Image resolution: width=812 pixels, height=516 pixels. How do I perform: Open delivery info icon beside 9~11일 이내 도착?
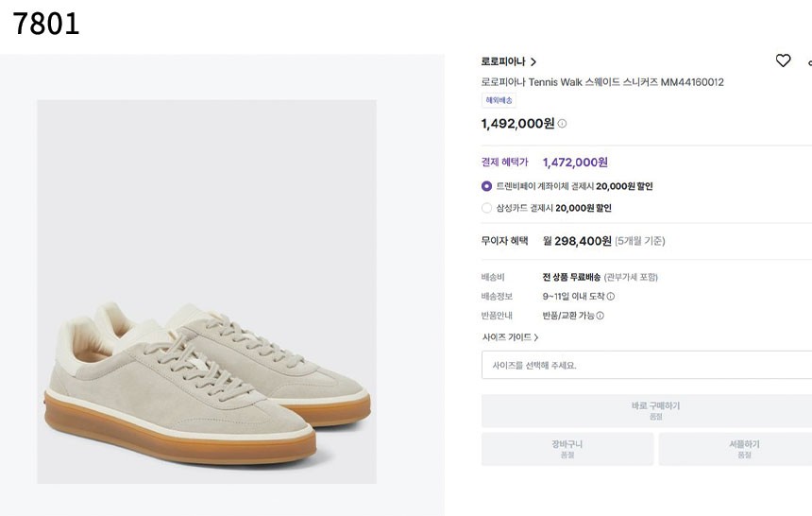coord(611,296)
